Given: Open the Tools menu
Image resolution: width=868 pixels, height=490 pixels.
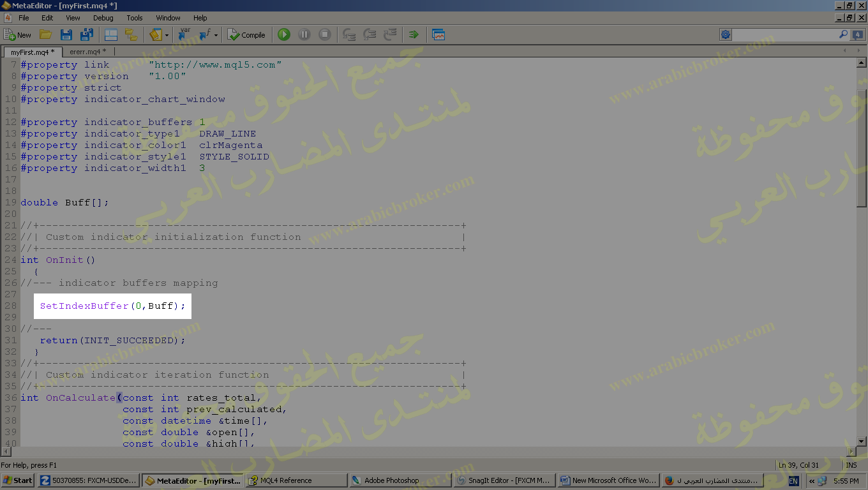Looking at the screenshot, I should (135, 18).
